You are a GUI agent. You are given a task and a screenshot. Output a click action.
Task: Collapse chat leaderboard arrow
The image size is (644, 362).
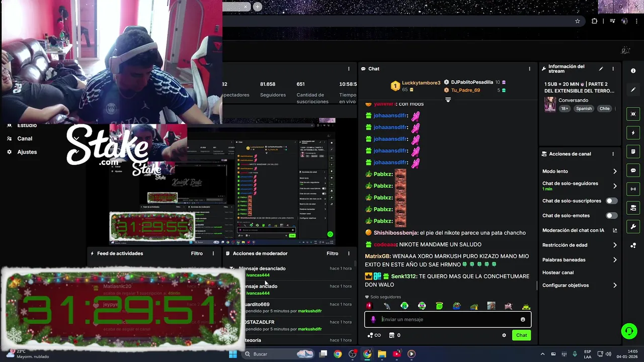(x=448, y=100)
